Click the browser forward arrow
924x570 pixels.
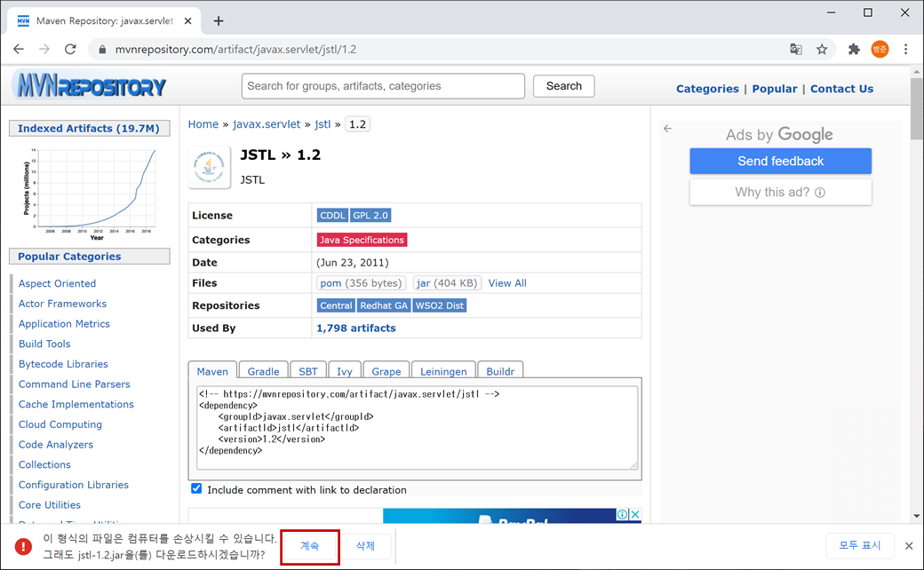click(x=44, y=50)
